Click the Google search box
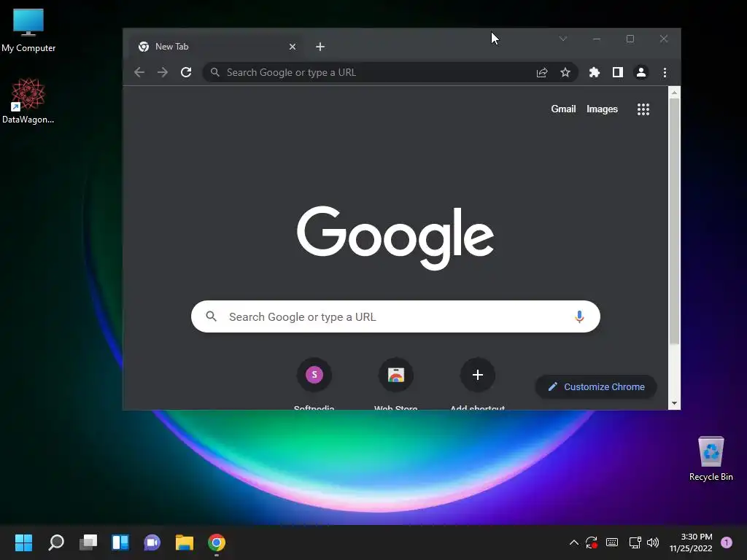 click(x=395, y=316)
